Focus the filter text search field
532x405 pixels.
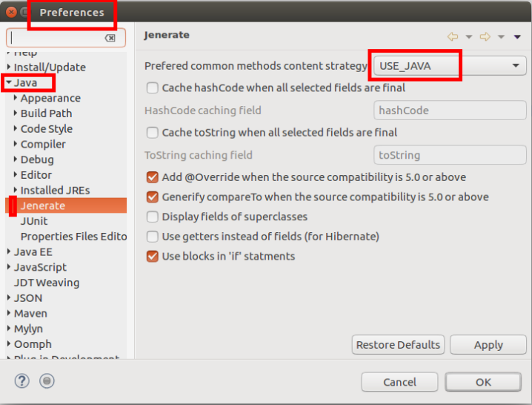pyautogui.click(x=56, y=38)
